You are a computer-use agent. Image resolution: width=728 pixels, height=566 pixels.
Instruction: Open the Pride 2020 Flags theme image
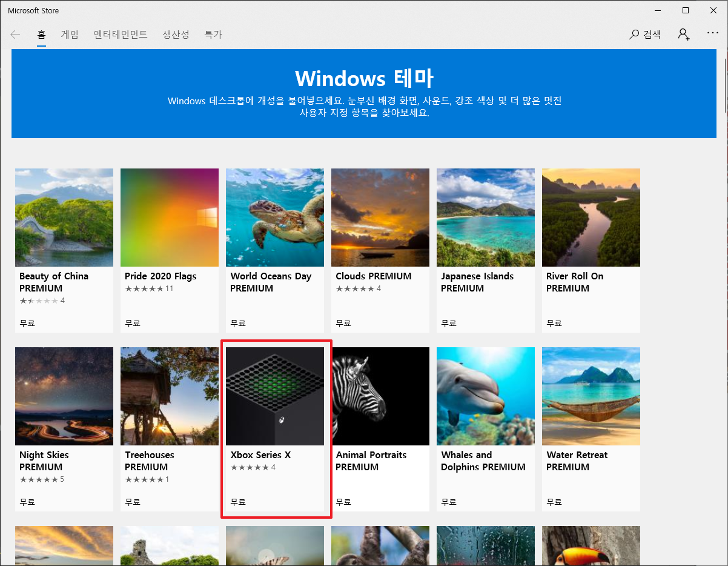170,218
